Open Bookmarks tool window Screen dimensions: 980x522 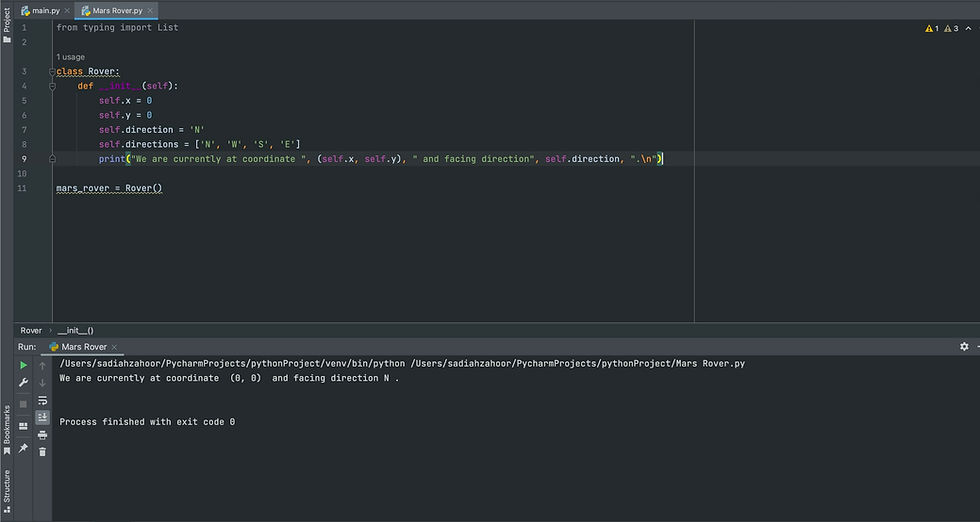(x=6, y=430)
